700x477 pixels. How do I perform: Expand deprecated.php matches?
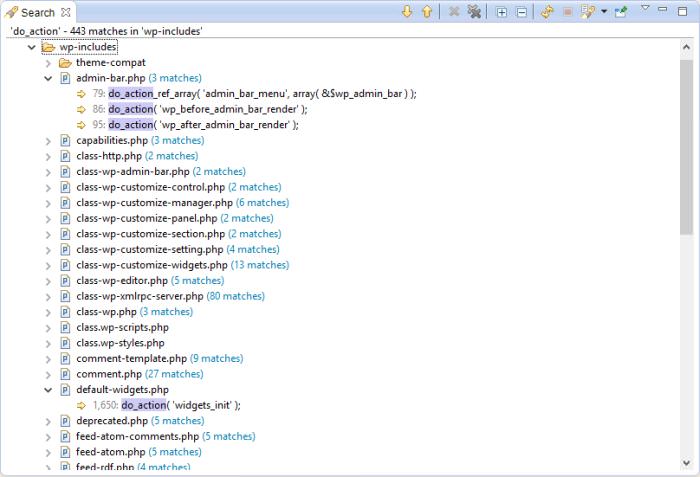(x=48, y=422)
